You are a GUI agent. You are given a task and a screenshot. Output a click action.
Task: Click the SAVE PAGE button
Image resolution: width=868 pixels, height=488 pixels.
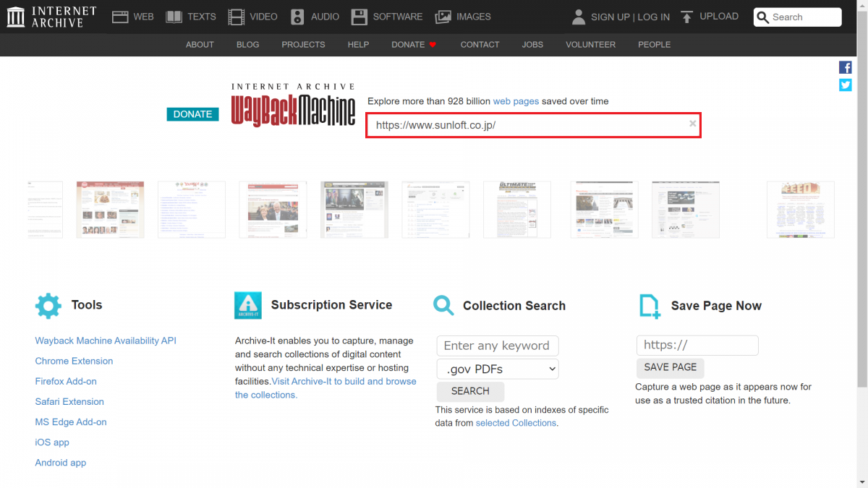(x=670, y=367)
